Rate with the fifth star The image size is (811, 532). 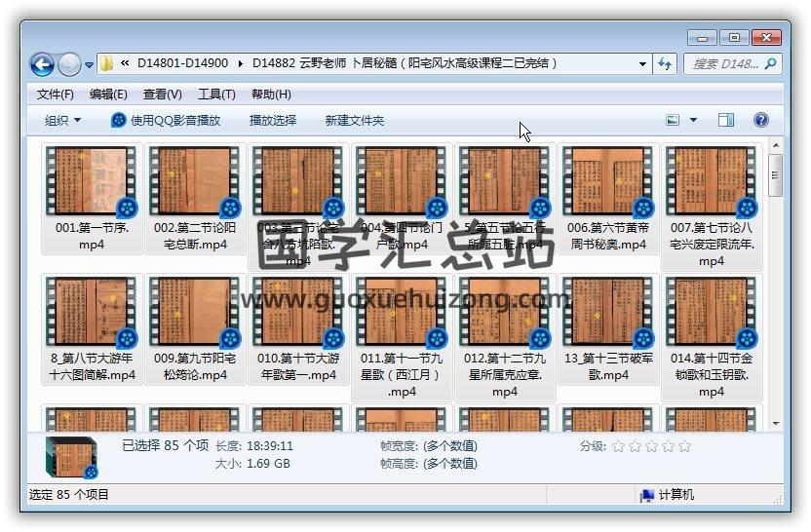(x=684, y=445)
